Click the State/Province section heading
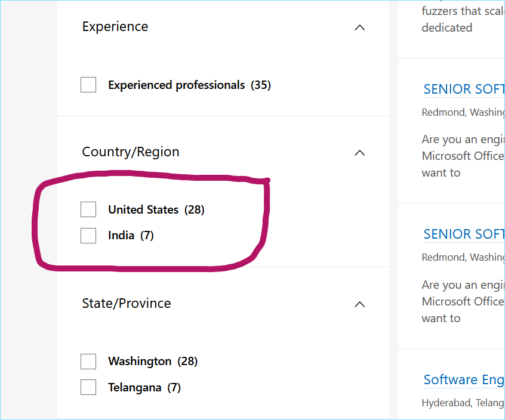The image size is (505, 420). pos(127,304)
